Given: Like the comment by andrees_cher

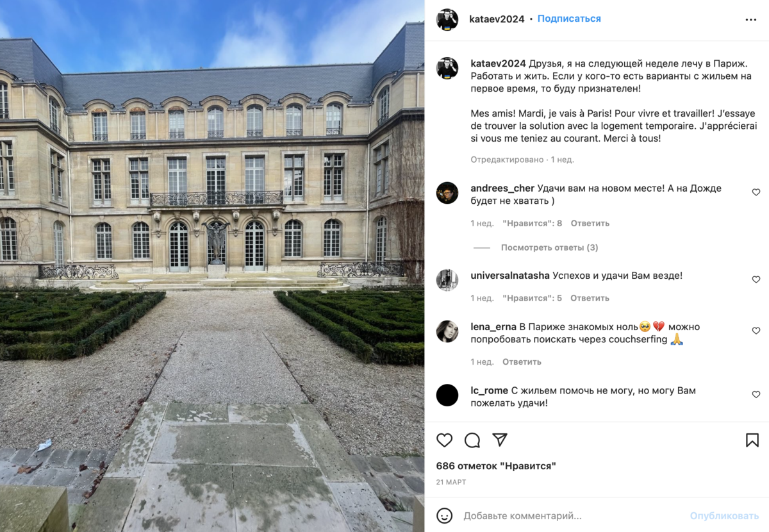Looking at the screenshot, I should click(x=756, y=192).
